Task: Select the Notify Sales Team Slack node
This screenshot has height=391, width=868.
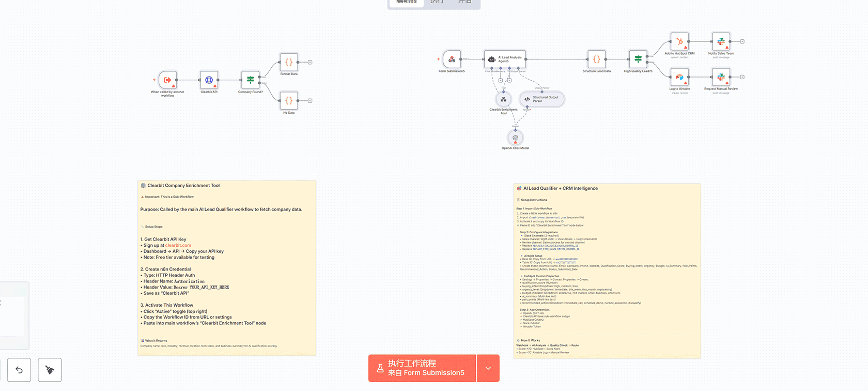Action: click(721, 42)
